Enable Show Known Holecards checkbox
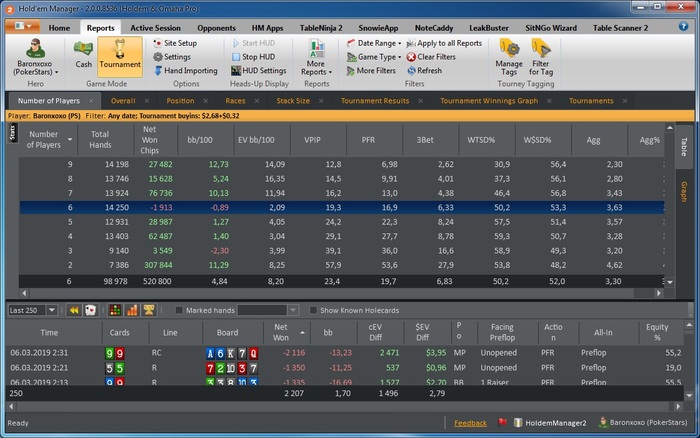The width and height of the screenshot is (700, 438). (313, 310)
